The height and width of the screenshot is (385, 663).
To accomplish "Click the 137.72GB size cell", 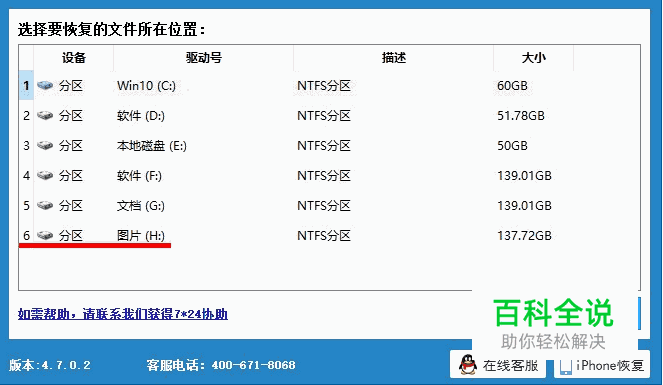I will pos(524,235).
